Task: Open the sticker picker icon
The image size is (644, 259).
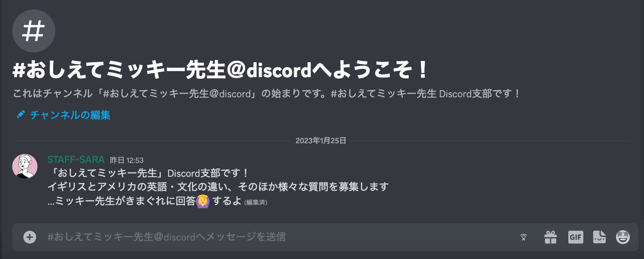Action: click(599, 237)
